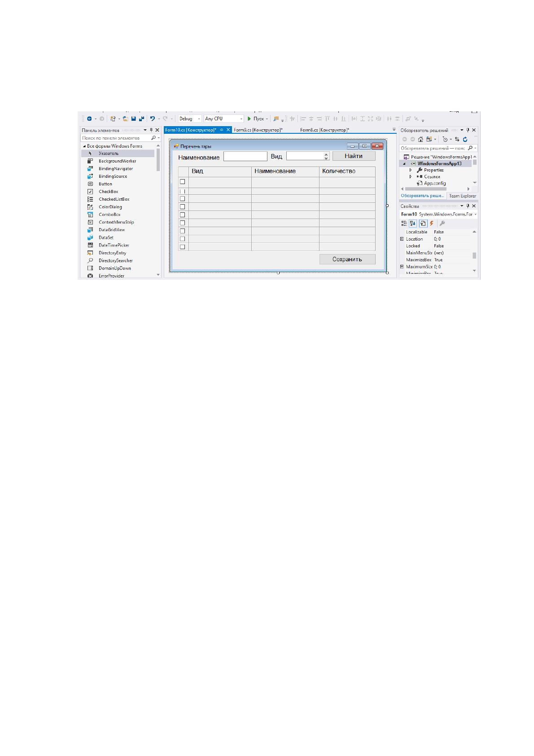Open the Debug configuration dropdown

tap(190, 119)
